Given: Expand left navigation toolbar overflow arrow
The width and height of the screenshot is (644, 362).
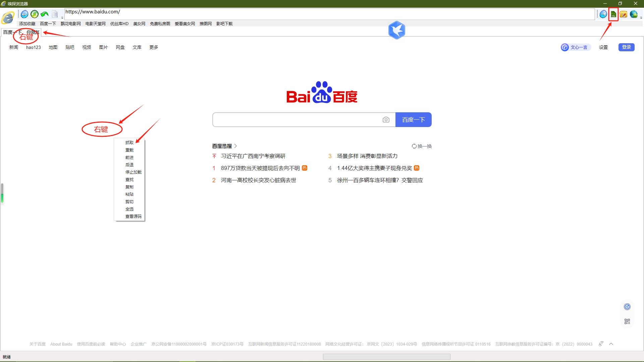Looking at the screenshot, I should (x=62, y=17).
